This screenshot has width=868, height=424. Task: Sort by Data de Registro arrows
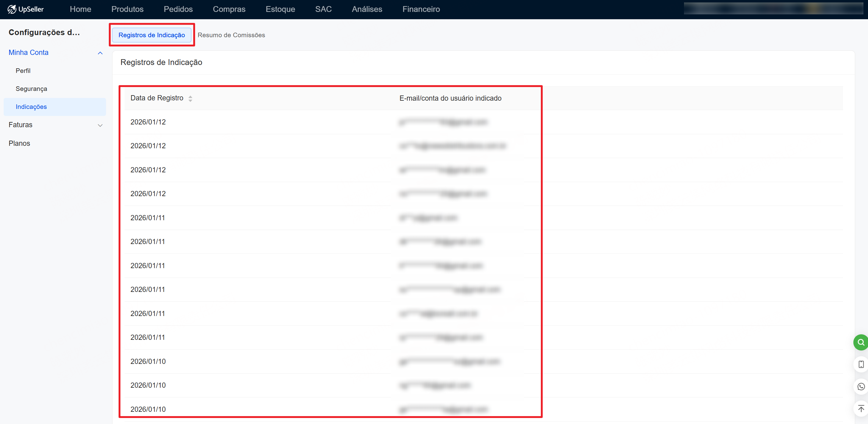[190, 99]
